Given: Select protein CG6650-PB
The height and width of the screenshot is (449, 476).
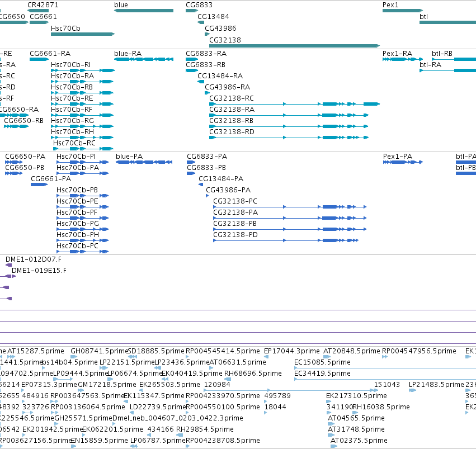Looking at the screenshot, I should tap(13, 173).
